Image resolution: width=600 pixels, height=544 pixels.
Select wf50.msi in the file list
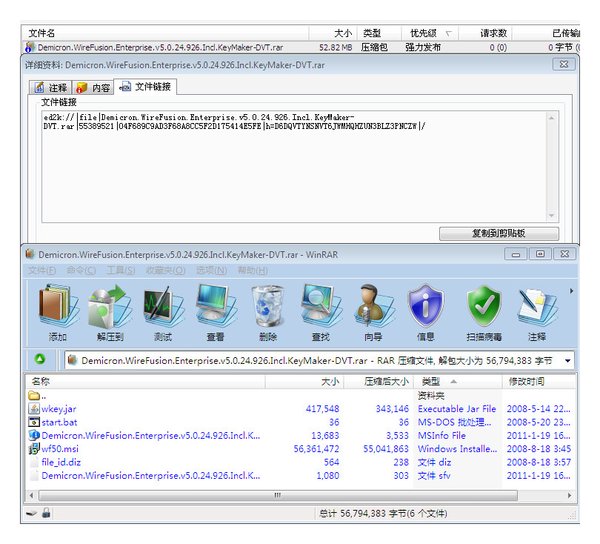[x=60, y=448]
